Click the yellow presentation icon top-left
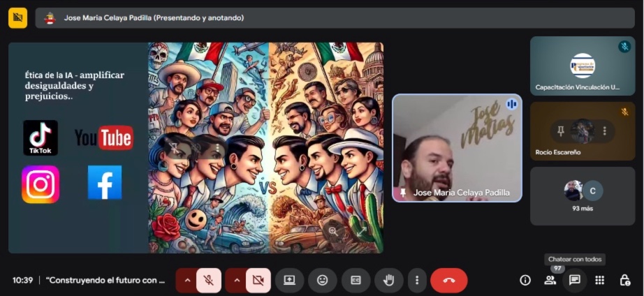This screenshot has width=644, height=296. (x=17, y=17)
